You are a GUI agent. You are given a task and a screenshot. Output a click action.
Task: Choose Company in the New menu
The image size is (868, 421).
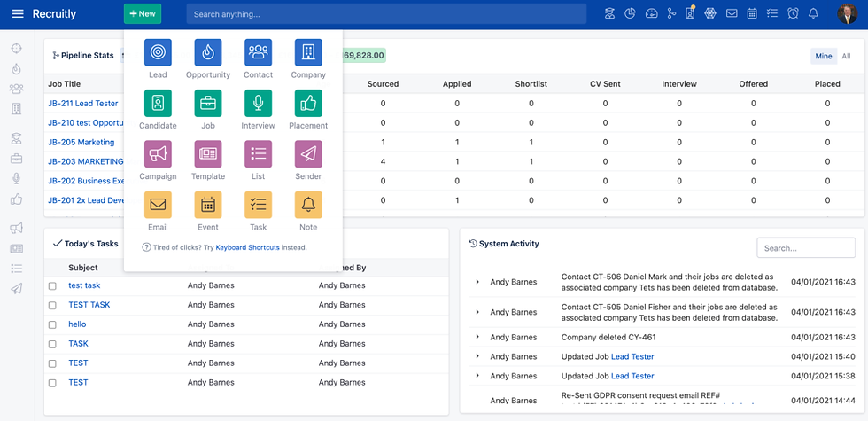[x=308, y=52]
